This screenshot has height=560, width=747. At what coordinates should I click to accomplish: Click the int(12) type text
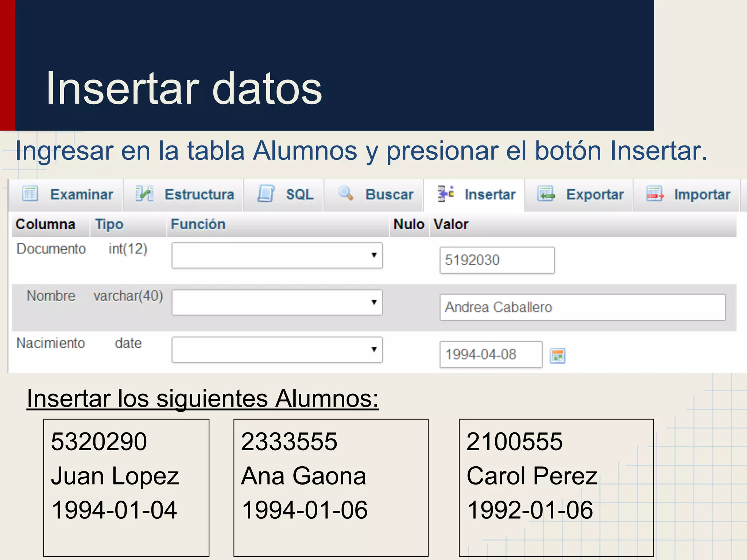tap(128, 249)
